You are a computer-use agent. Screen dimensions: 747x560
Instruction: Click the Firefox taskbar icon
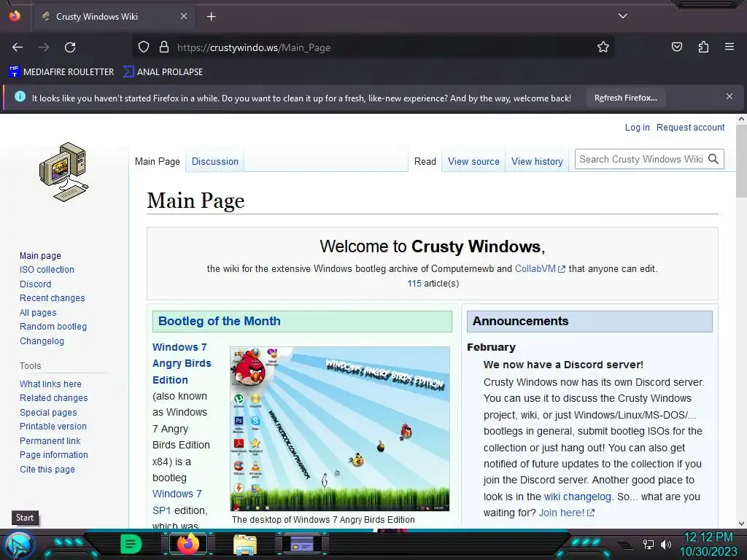pyautogui.click(x=188, y=544)
